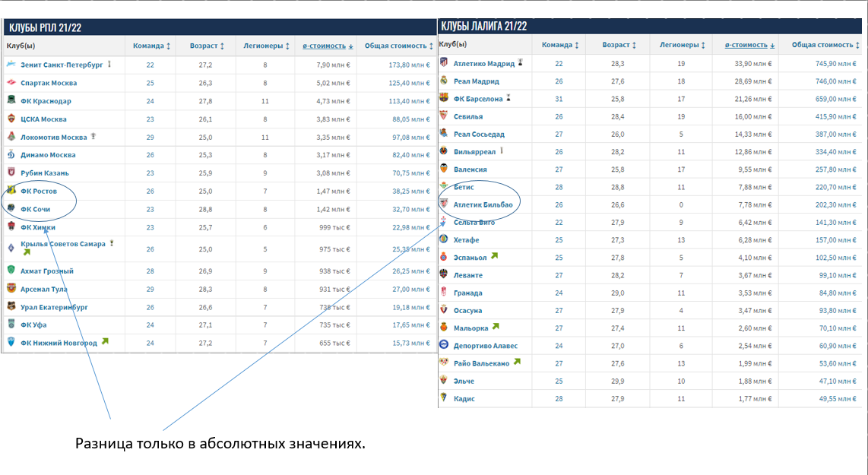
Task: Open the Вильярреал club link
Action: [474, 152]
